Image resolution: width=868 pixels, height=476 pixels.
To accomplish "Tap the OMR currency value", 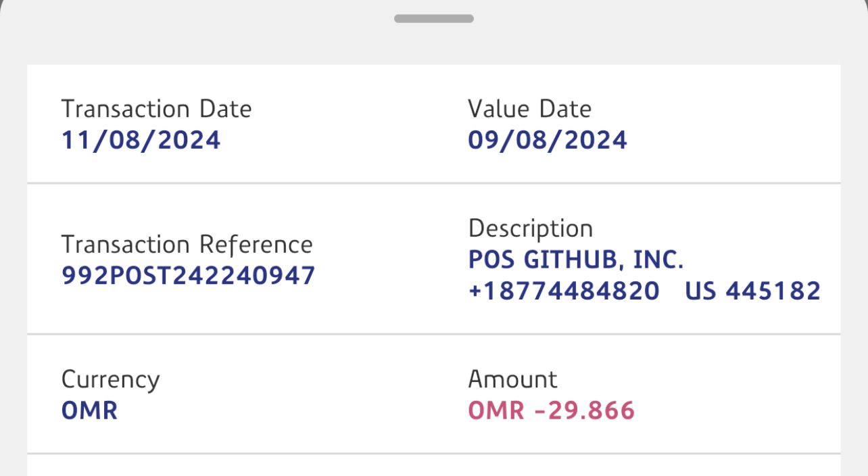I will click(x=89, y=411).
